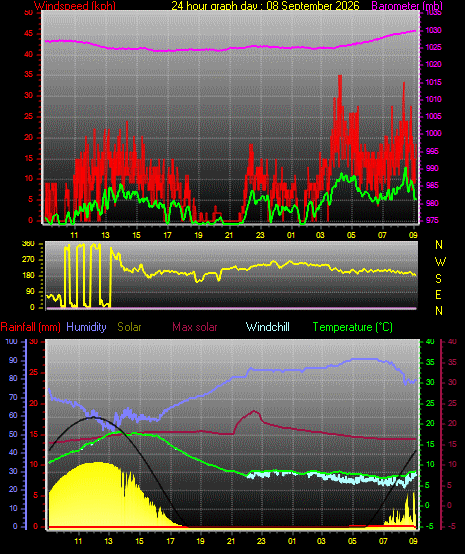Image resolution: width=465 pixels, height=554 pixels.
Task: Click hour 21 on the top graph time axis
Action: (229, 235)
